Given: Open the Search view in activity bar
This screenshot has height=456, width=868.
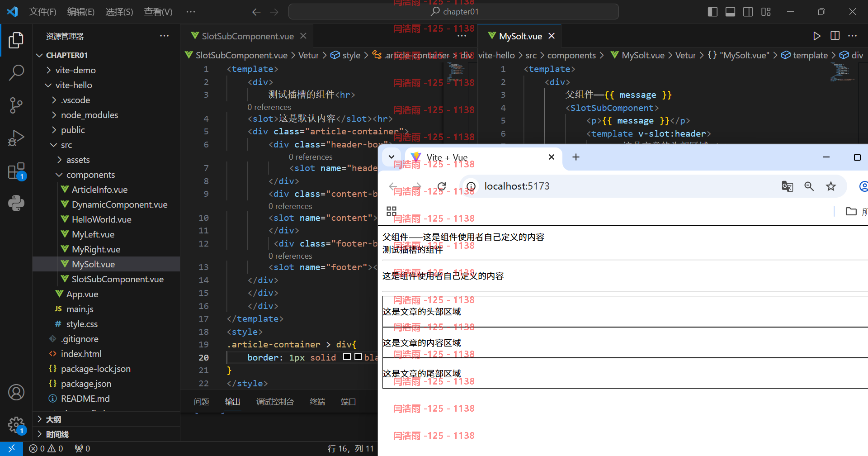Looking at the screenshot, I should [x=16, y=72].
